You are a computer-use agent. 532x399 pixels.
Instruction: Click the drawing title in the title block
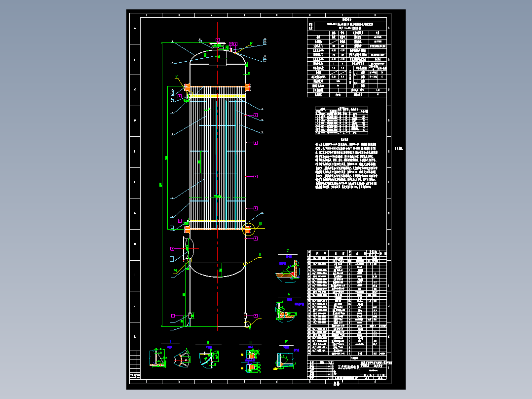348,367
